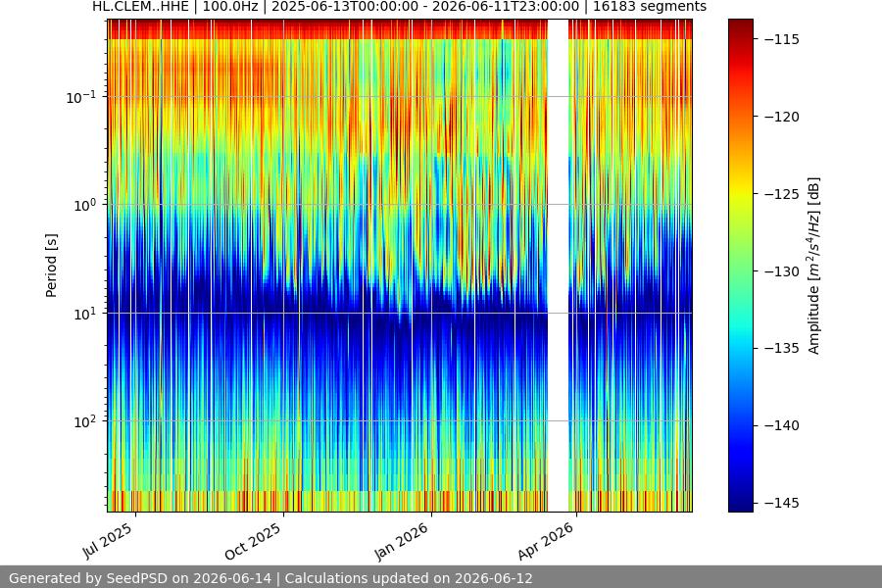The height and width of the screenshot is (588, 882).
Task: Click the plot title starting with HL.CLEM..HHE
Action: coord(400,7)
